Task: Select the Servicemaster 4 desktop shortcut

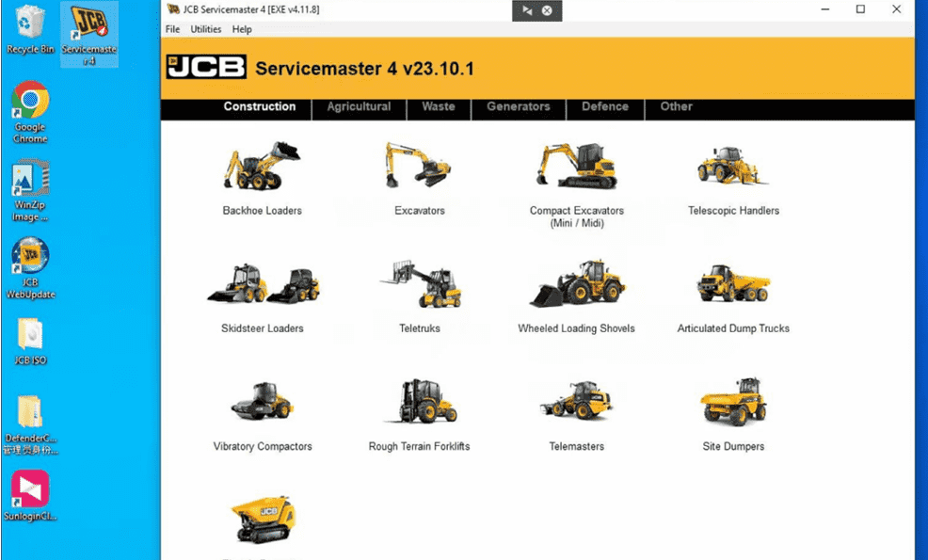Action: tap(89, 34)
